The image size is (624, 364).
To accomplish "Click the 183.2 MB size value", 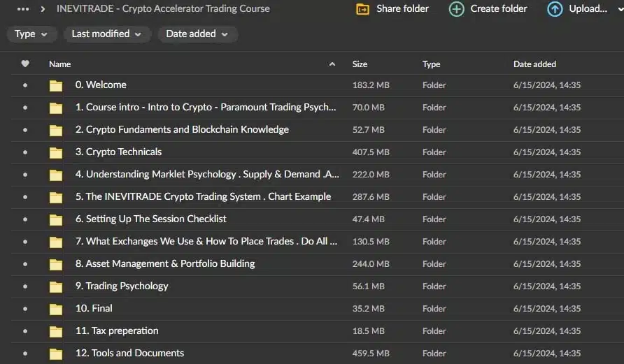I will (x=371, y=85).
